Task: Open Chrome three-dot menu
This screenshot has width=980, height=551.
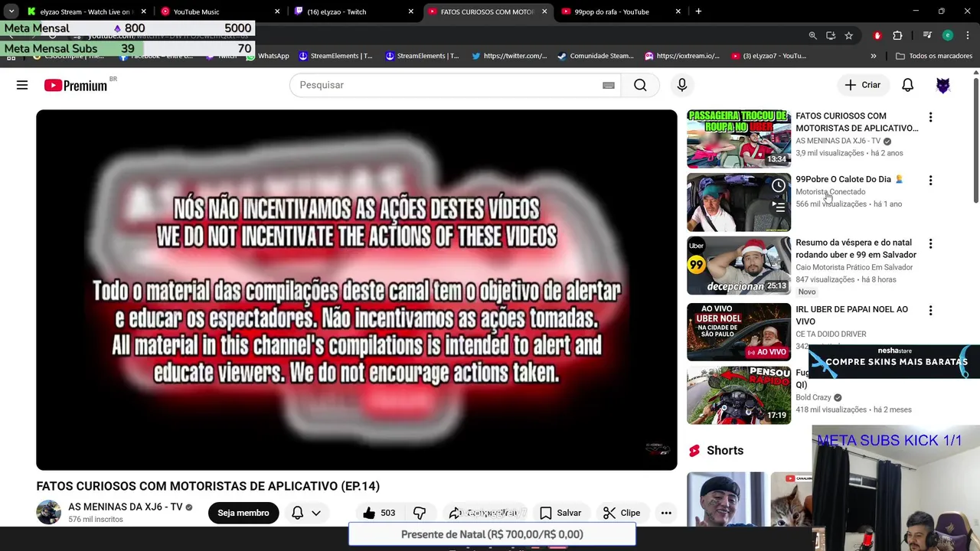Action: click(x=968, y=35)
